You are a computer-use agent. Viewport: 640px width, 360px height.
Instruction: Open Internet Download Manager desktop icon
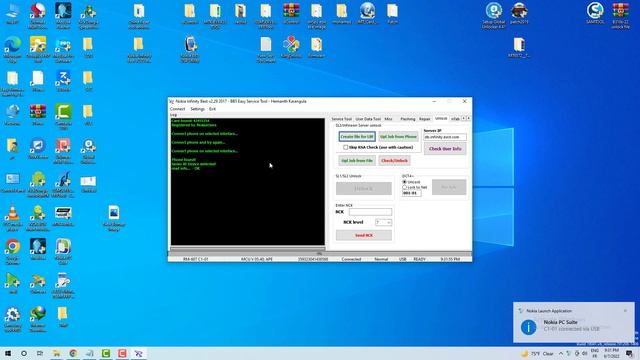coord(38,319)
